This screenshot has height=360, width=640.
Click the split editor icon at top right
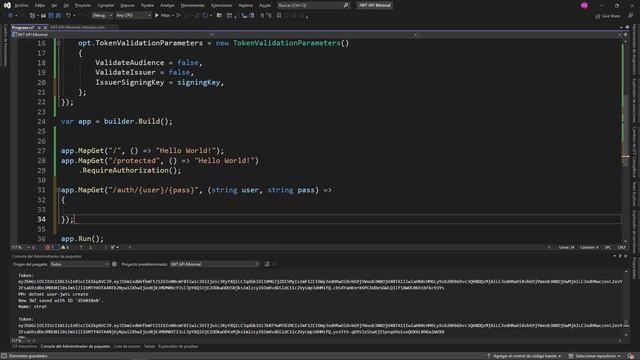point(625,35)
